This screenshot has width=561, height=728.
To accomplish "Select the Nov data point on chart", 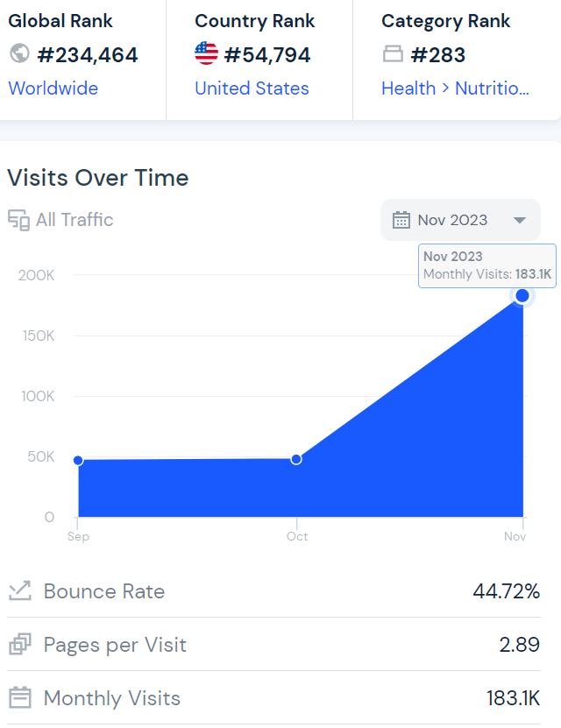I will 522,296.
